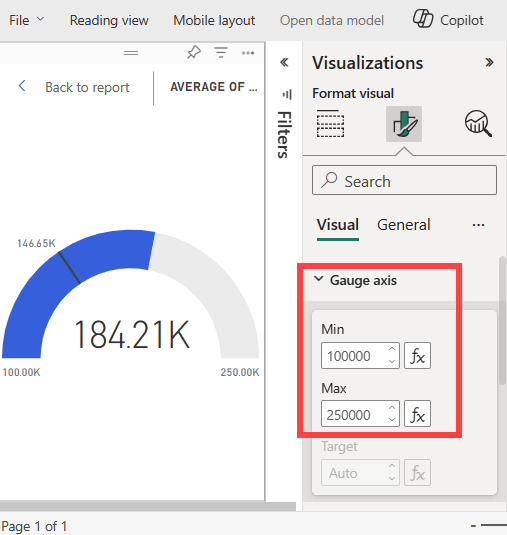Open conditional formatting fx for Min
507x535 pixels.
417,356
